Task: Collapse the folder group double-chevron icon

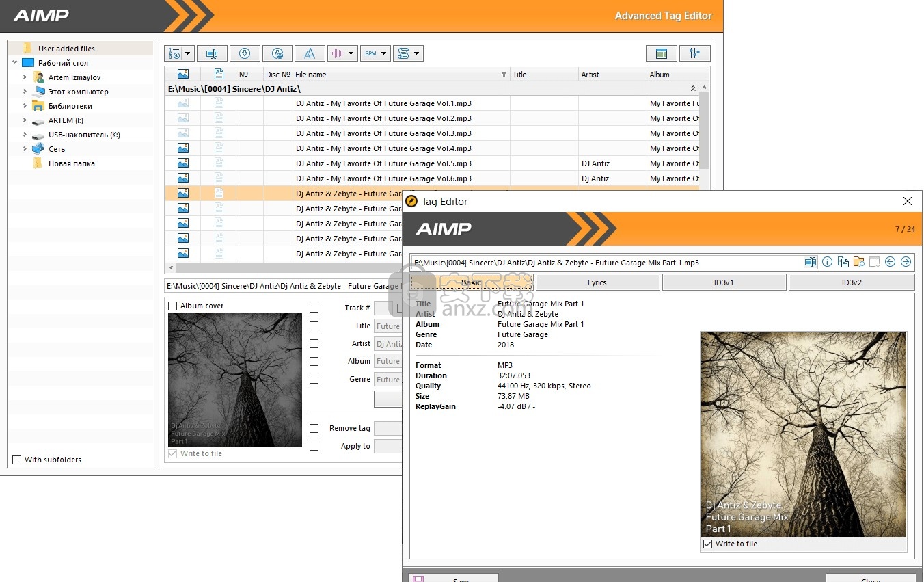Action: coord(693,89)
